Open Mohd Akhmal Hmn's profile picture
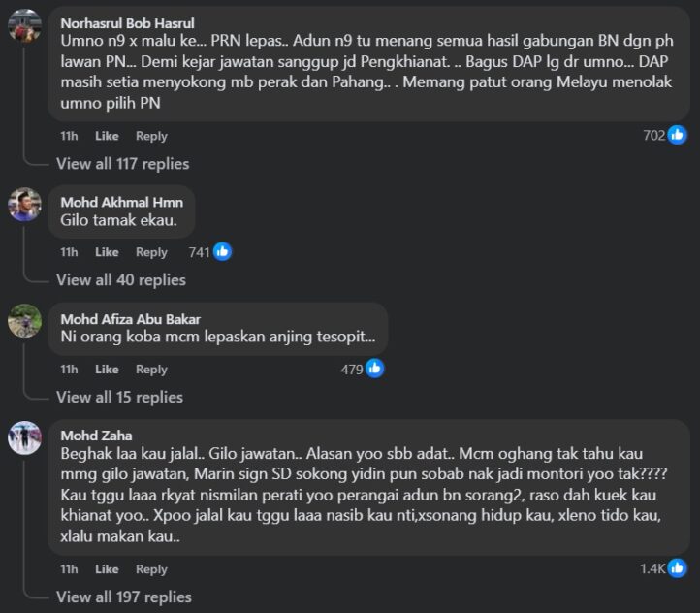The height and width of the screenshot is (613, 700). click(24, 205)
